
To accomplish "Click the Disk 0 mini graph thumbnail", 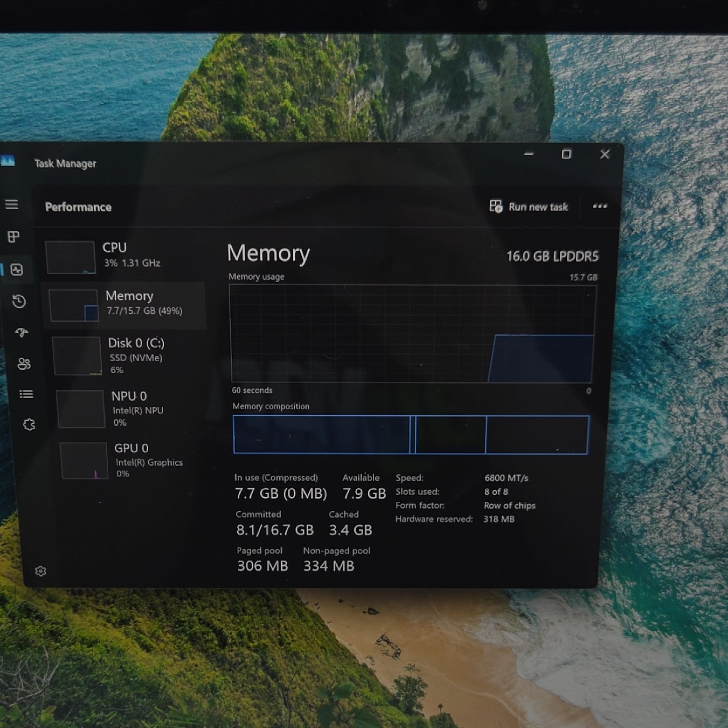I will coord(77,356).
